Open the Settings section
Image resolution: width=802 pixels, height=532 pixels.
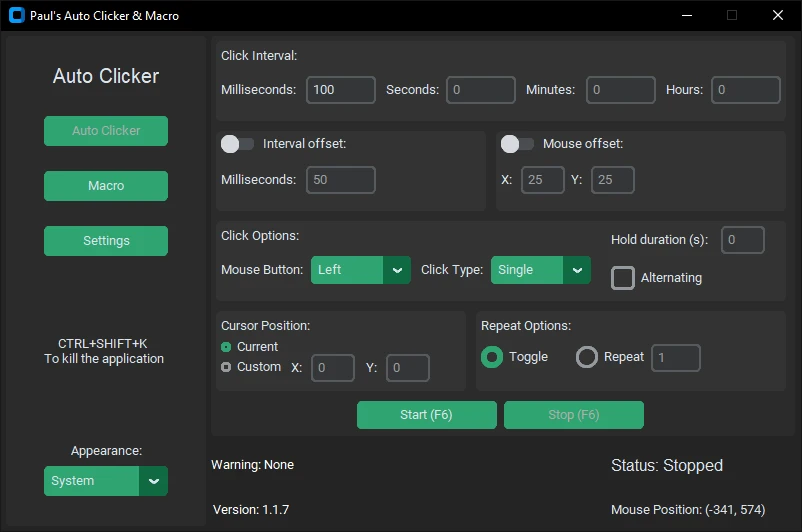(x=106, y=241)
